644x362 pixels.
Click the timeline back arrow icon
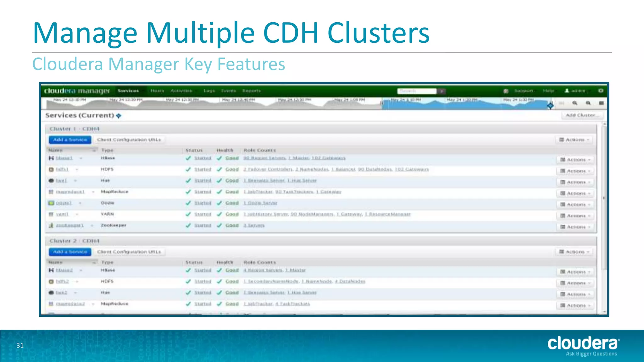tap(562, 103)
